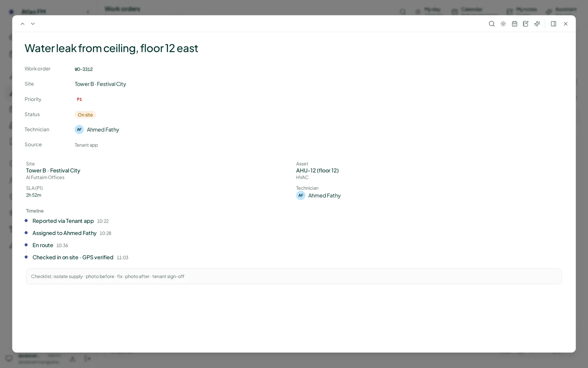Go to previous work order with up chevron
Viewport: 588px width, 368px height.
pyautogui.click(x=22, y=24)
